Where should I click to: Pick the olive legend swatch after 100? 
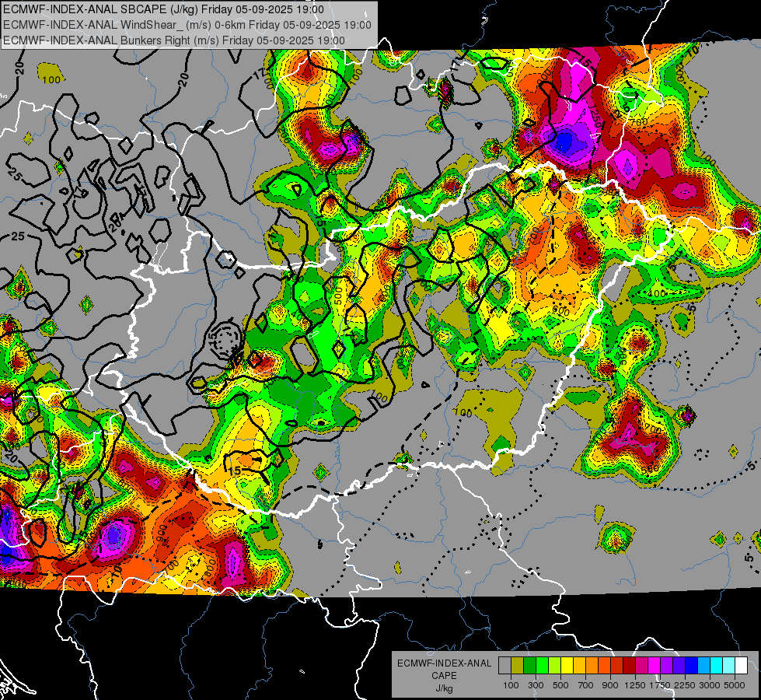coord(517,666)
